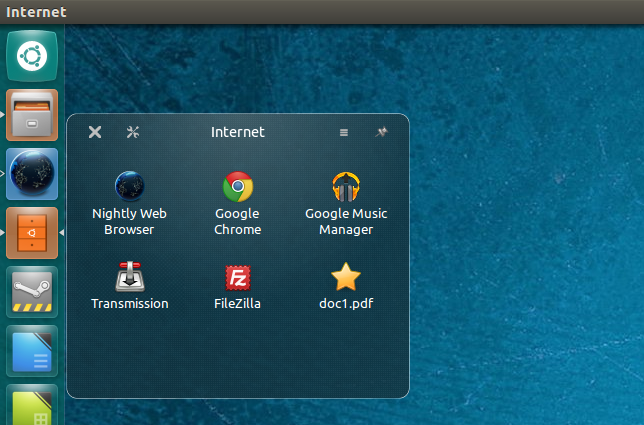Open LibreOffice Writer in the launcher
The width and height of the screenshot is (644, 425).
click(32, 351)
